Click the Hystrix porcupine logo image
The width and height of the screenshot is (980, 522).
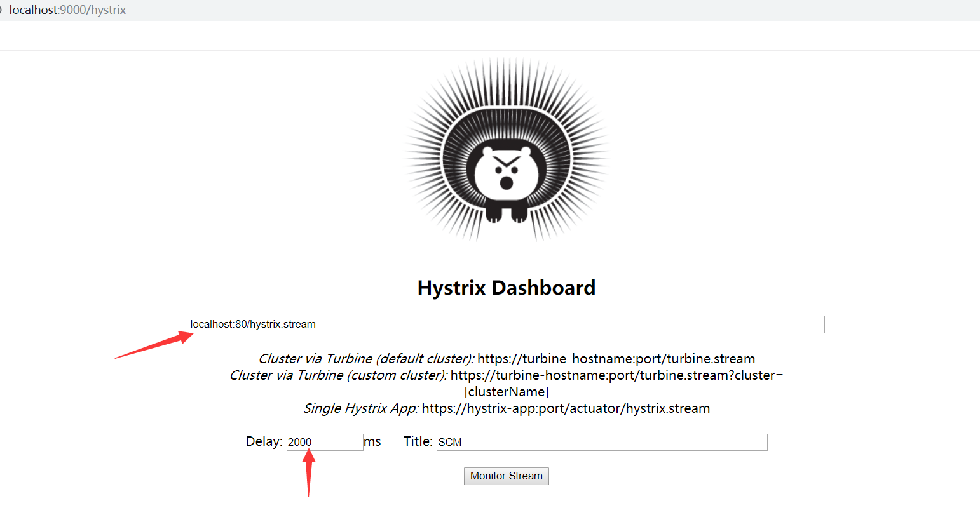point(507,150)
